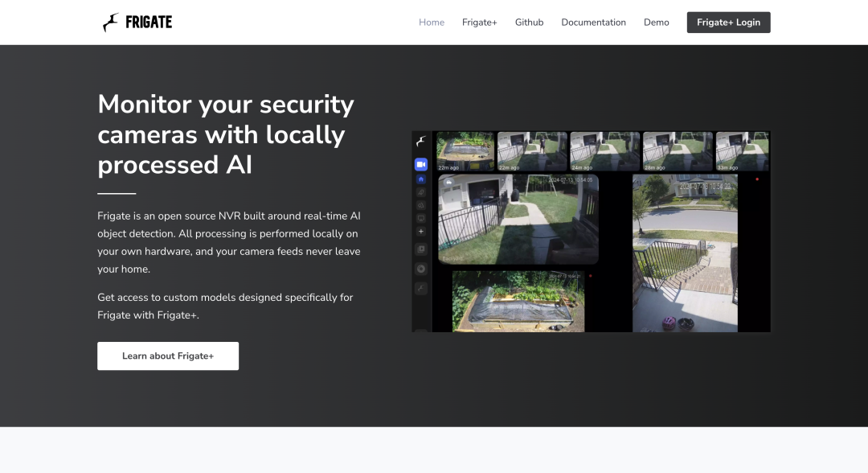Click the 'Frigate is an open source NVR' paragraph
868x473 pixels.
(x=228, y=243)
